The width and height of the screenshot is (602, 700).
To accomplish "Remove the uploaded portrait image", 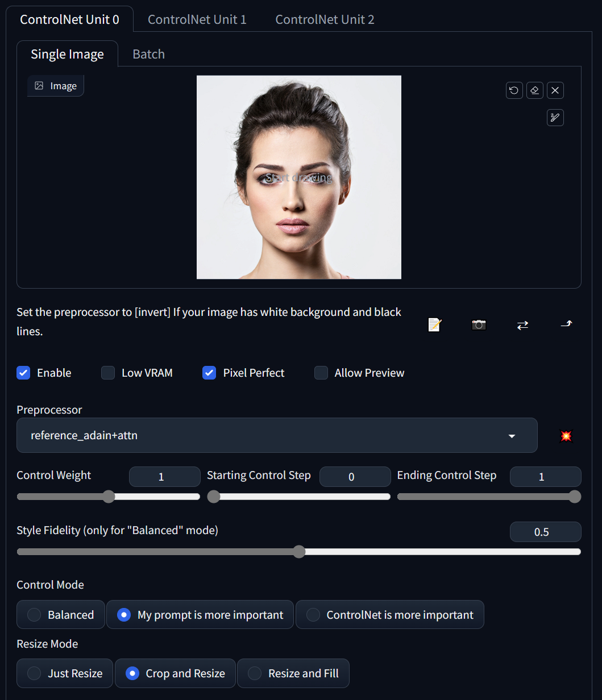I will point(555,90).
